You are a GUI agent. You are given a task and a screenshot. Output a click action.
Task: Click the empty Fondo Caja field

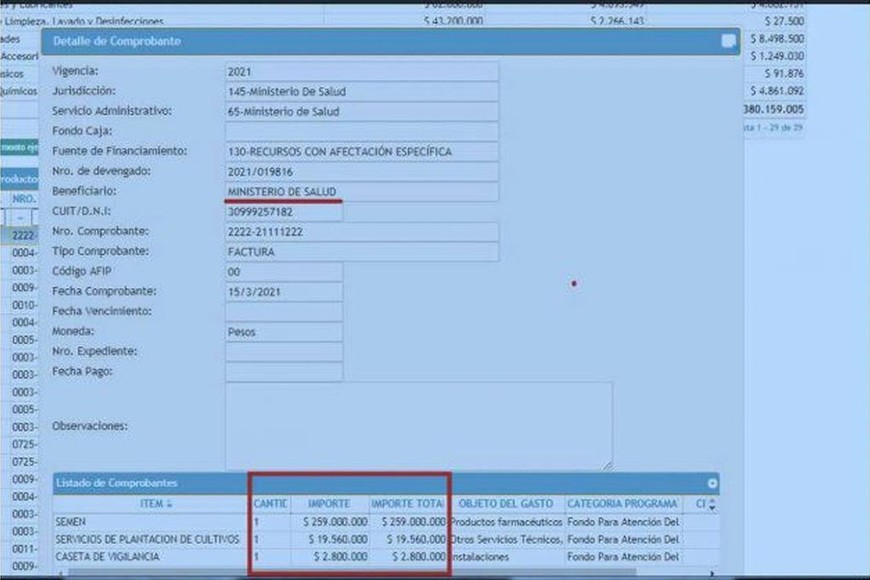361,132
